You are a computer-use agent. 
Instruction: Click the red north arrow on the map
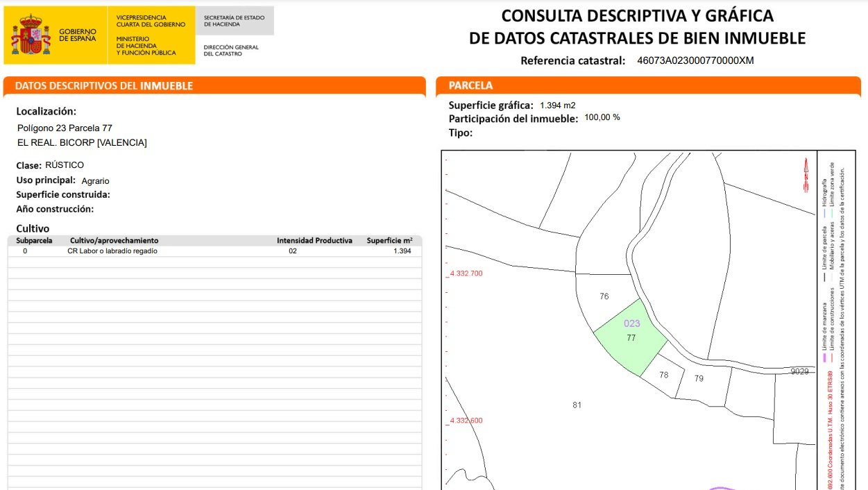point(806,174)
